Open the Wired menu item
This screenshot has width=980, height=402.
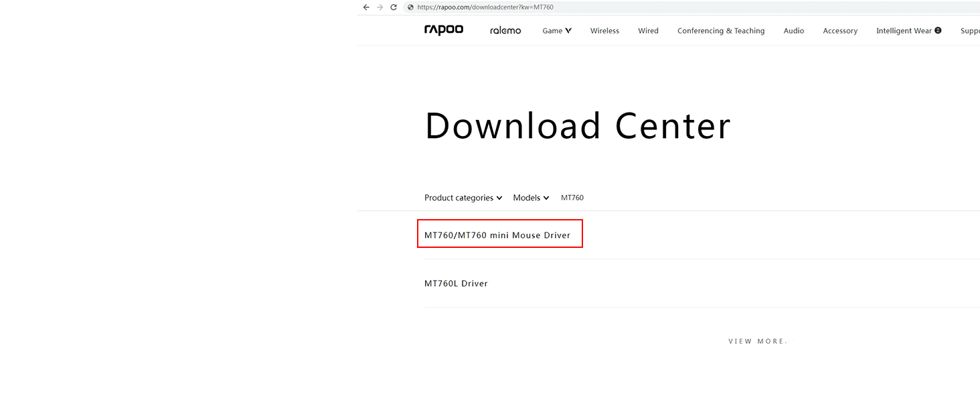[x=648, y=31]
